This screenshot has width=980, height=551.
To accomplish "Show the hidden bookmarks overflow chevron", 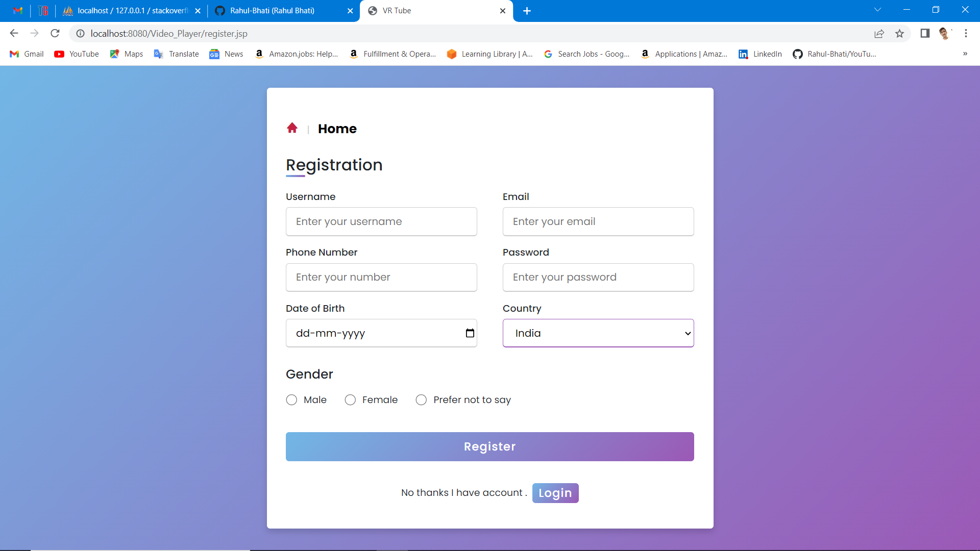I will point(965,54).
